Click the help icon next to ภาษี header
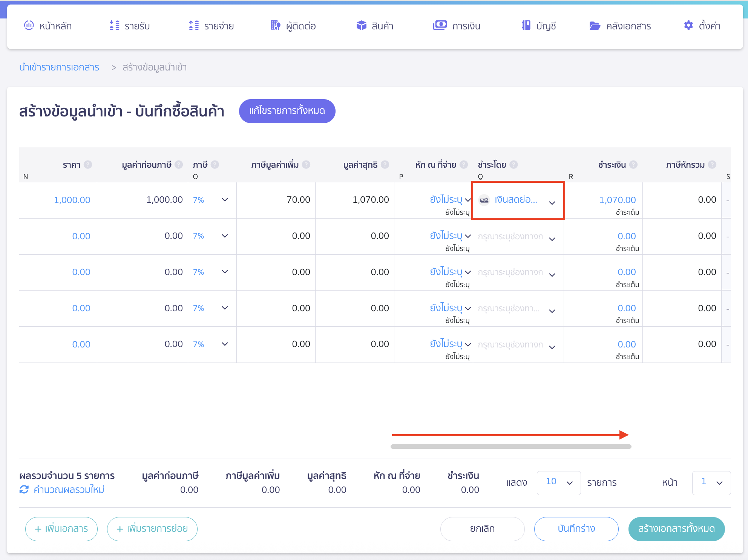 coord(215,164)
